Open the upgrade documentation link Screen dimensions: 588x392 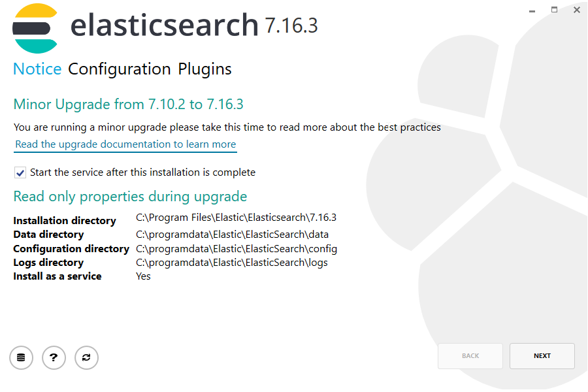125,144
